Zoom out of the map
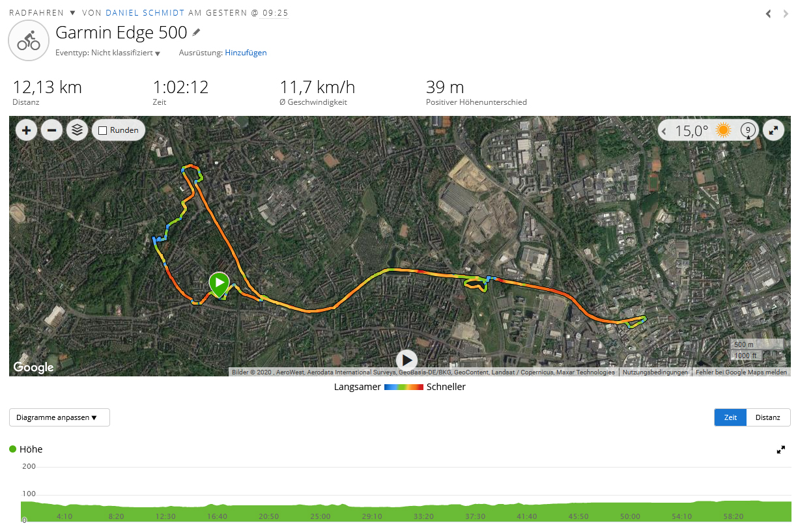798x532 pixels. 51,130
